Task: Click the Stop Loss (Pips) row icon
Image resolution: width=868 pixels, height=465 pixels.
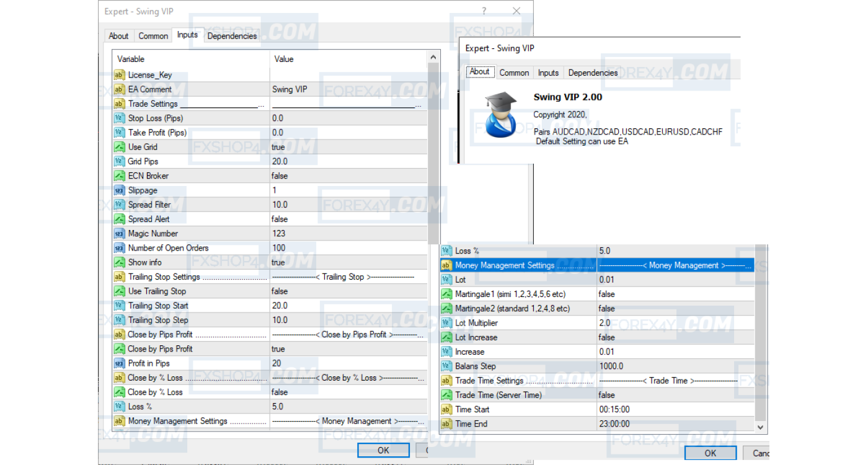Action: (120, 118)
